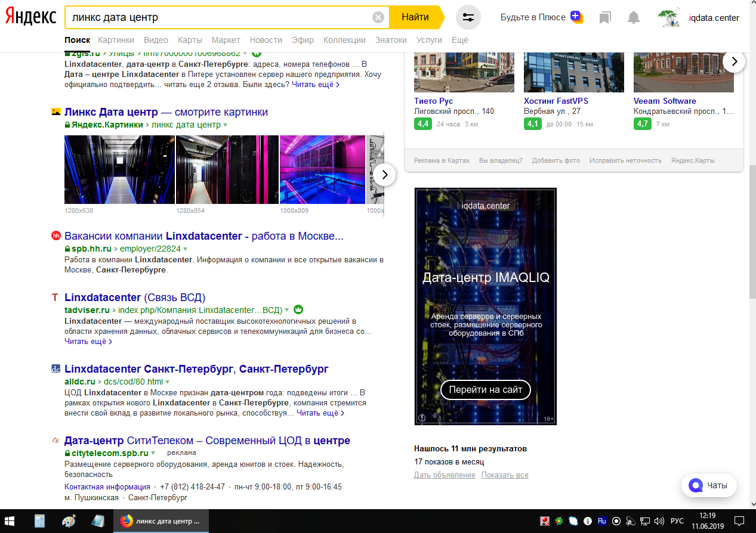
Task: Clear the search query with the X icon
Action: 378,17
